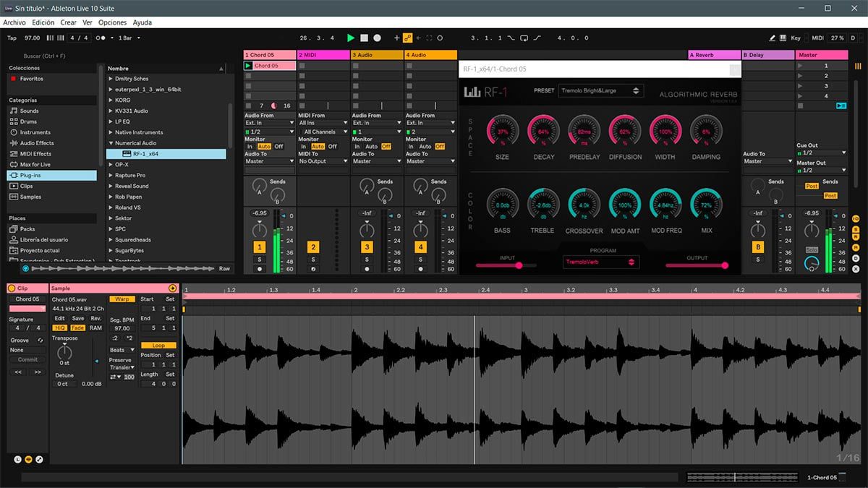The image size is (868, 488).
Task: Toggle the Fade switch
Action: click(77, 328)
